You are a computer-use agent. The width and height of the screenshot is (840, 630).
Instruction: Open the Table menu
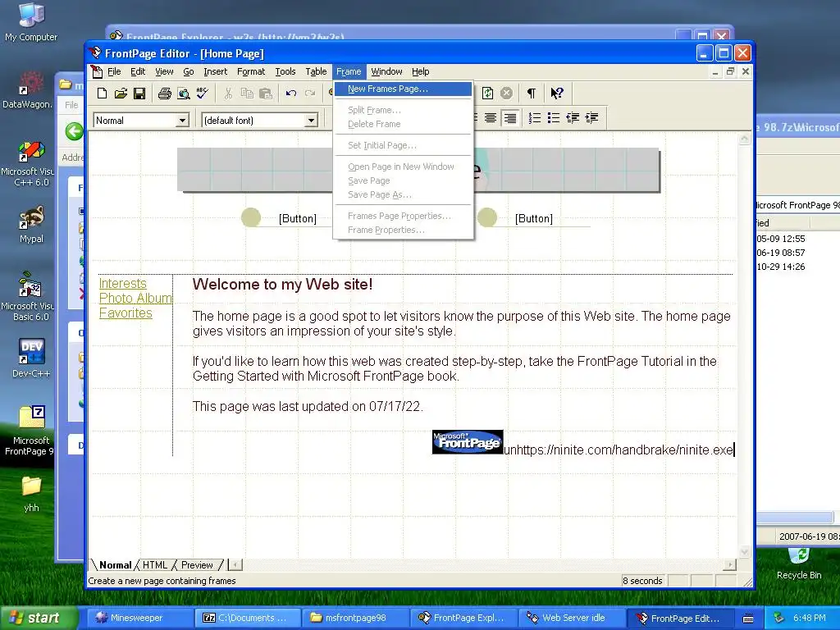(316, 71)
